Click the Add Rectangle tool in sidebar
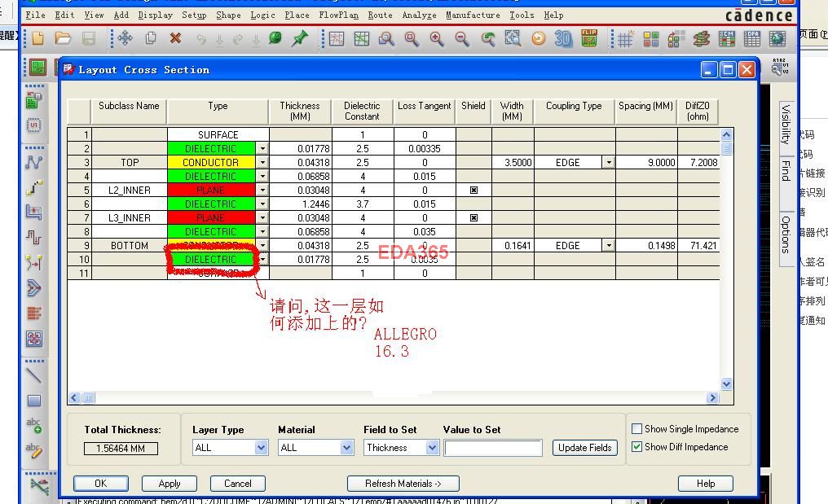The height and width of the screenshot is (504, 828). [x=33, y=401]
